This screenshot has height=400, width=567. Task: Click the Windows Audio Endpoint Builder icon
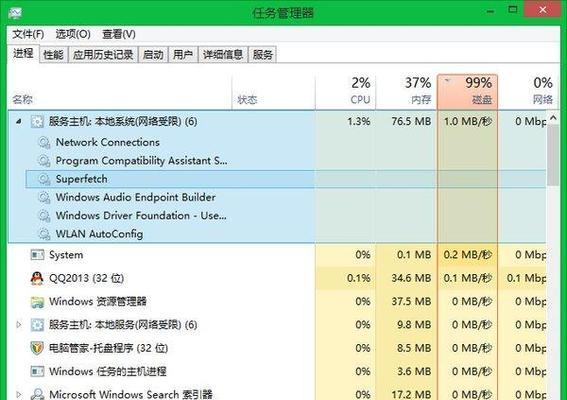(x=44, y=197)
